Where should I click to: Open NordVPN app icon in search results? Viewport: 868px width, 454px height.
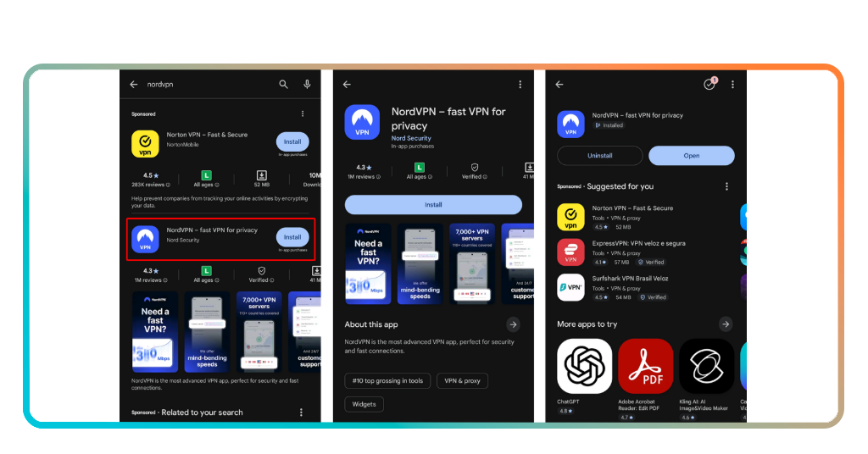click(145, 239)
